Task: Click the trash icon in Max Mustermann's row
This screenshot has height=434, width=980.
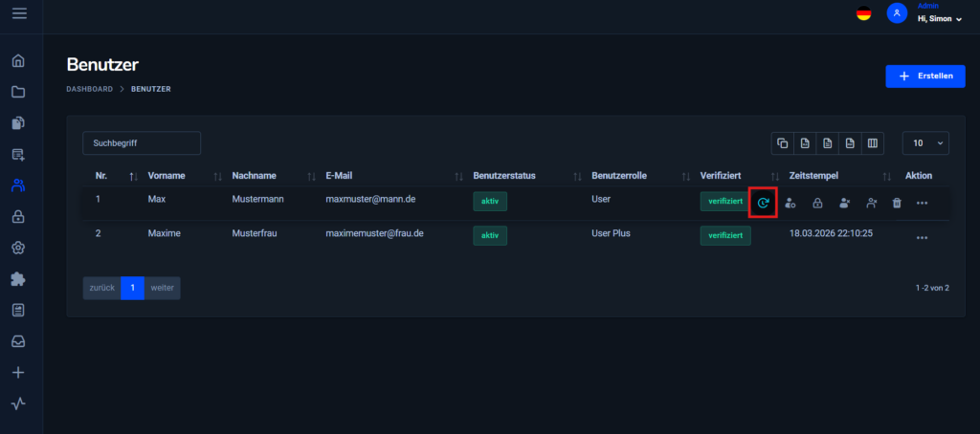Action: 896,203
